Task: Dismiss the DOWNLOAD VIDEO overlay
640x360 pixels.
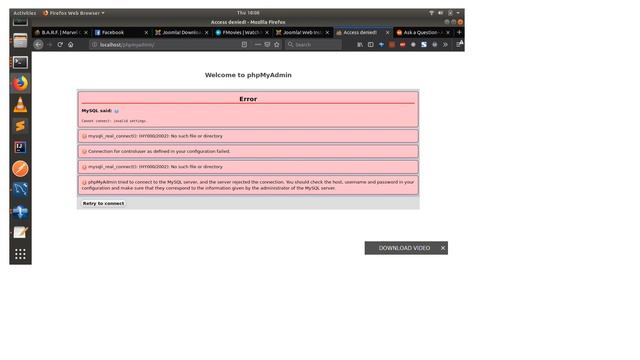Action: (443, 248)
